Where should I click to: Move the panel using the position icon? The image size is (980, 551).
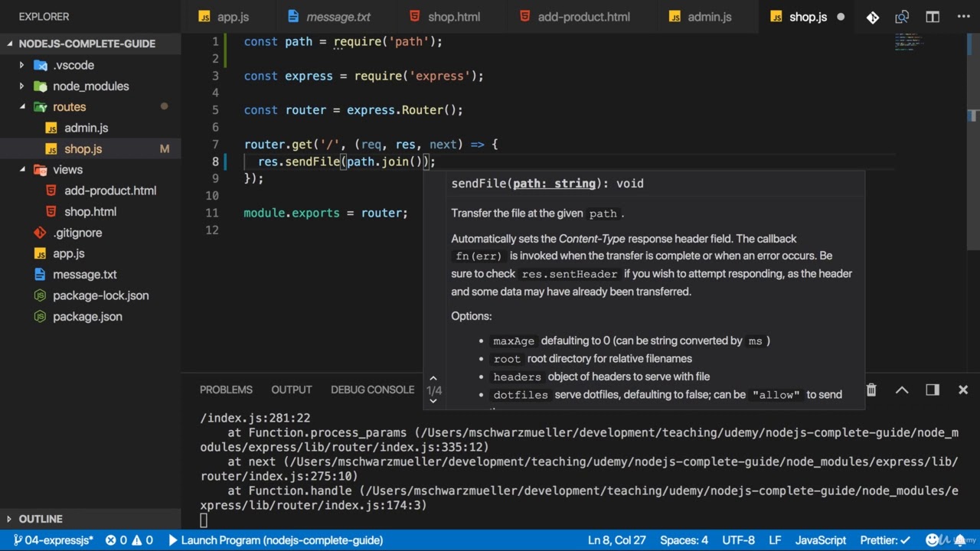[x=933, y=390]
